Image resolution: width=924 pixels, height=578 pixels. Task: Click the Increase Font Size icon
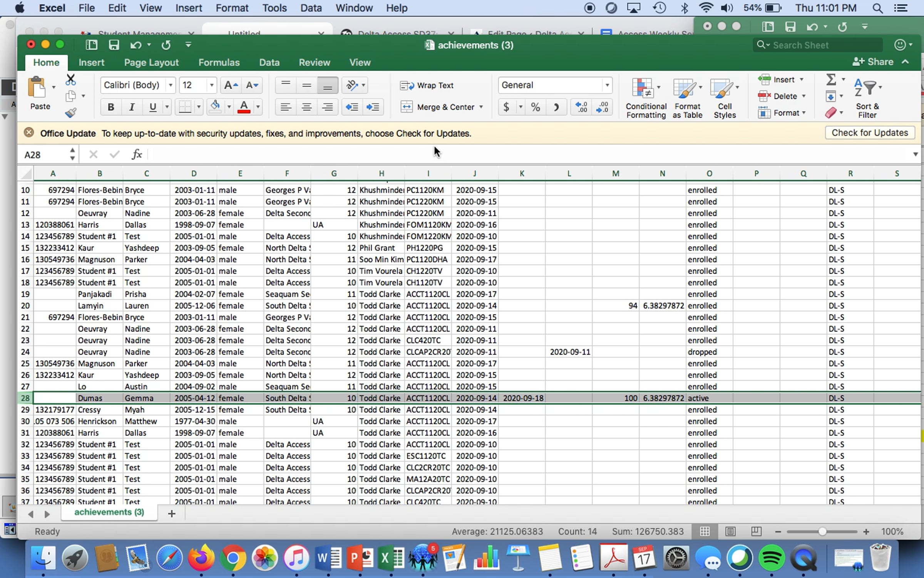tap(231, 85)
